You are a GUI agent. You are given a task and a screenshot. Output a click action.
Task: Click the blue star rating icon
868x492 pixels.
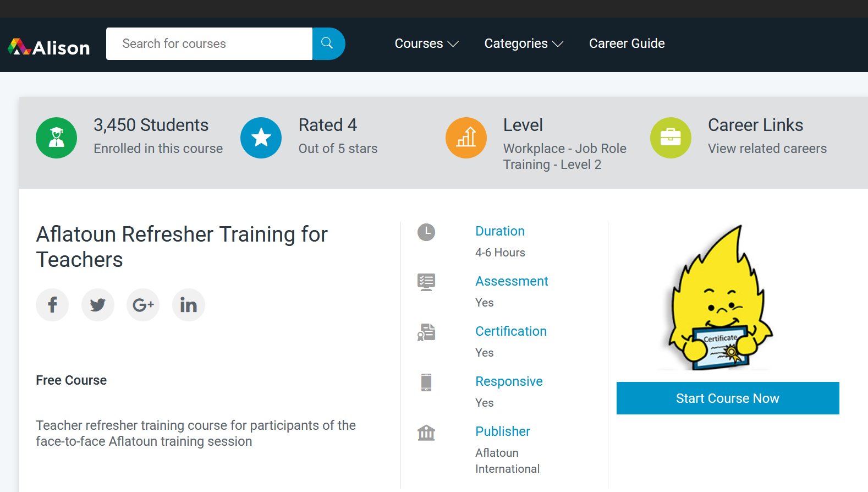(261, 138)
